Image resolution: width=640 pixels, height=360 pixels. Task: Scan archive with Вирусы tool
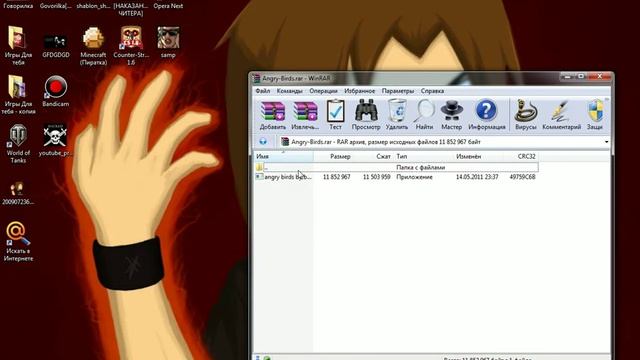click(525, 115)
